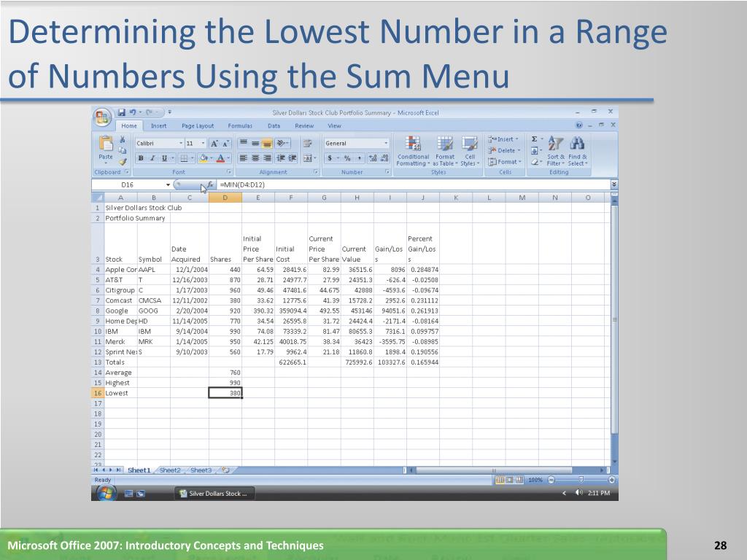Click the Font Color letter A
Image resolution: width=747 pixels, height=560 pixels.
pyautogui.click(x=220, y=158)
